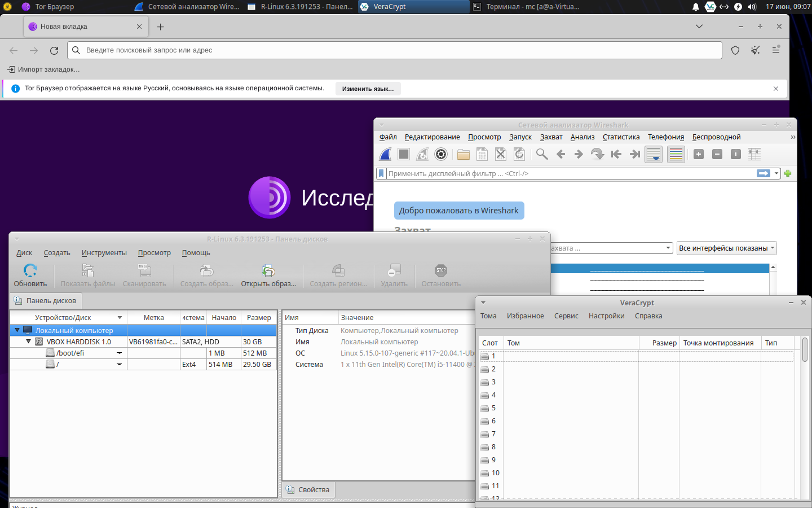Open the dropdown arrow beside /boot/efi
The height and width of the screenshot is (508, 812).
(x=119, y=353)
